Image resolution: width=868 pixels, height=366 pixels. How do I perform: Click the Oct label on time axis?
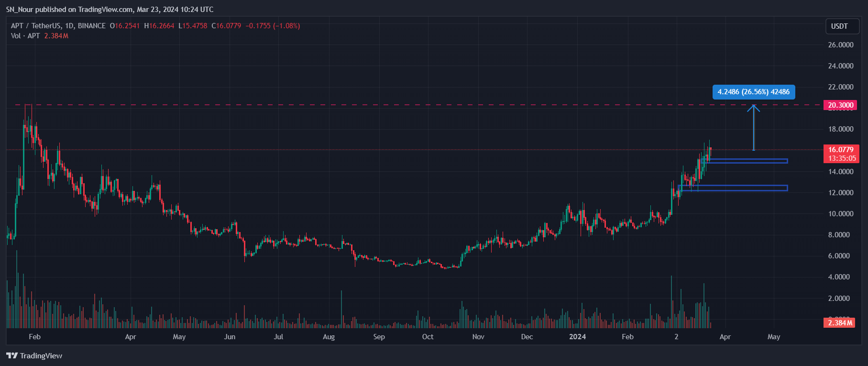pos(428,337)
